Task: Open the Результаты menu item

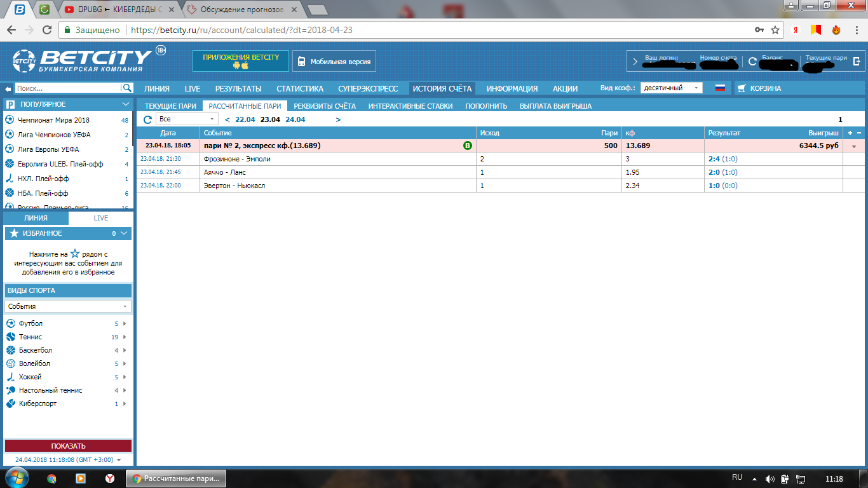Action: click(238, 89)
